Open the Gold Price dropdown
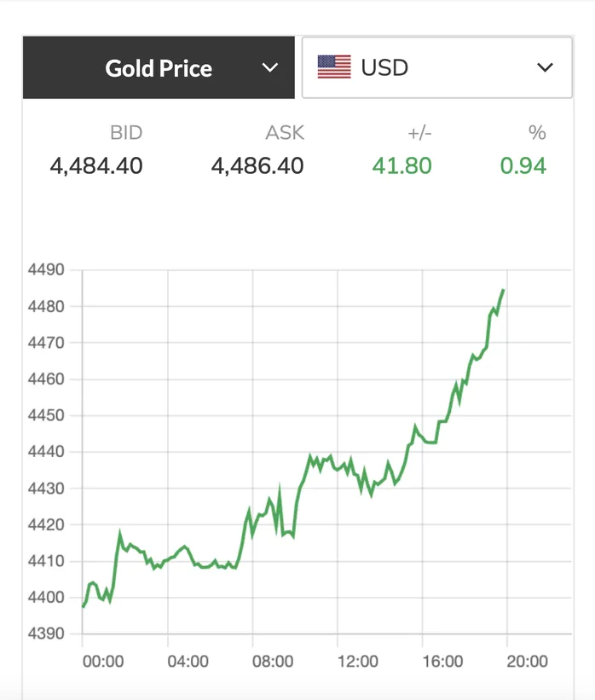595x700 pixels. (x=159, y=68)
